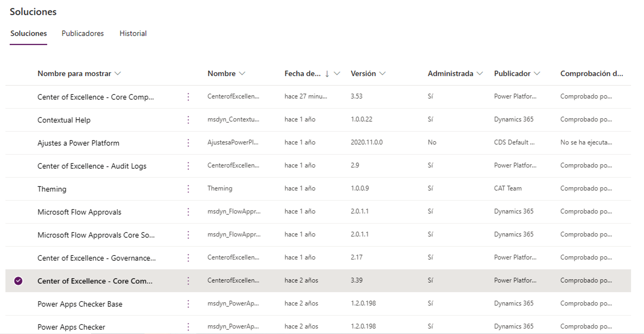Reverse sort order on the Fecha column

(327, 73)
